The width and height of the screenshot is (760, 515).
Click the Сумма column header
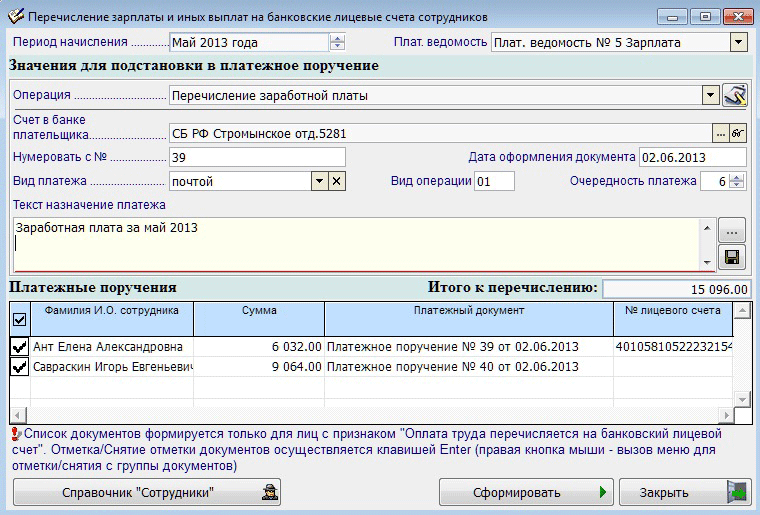(259, 319)
